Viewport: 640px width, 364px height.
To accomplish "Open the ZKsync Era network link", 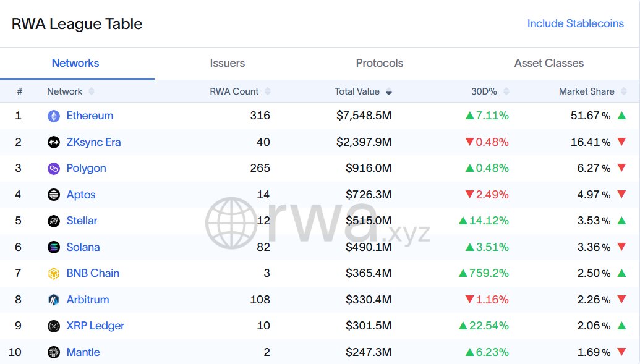I will pos(93,142).
